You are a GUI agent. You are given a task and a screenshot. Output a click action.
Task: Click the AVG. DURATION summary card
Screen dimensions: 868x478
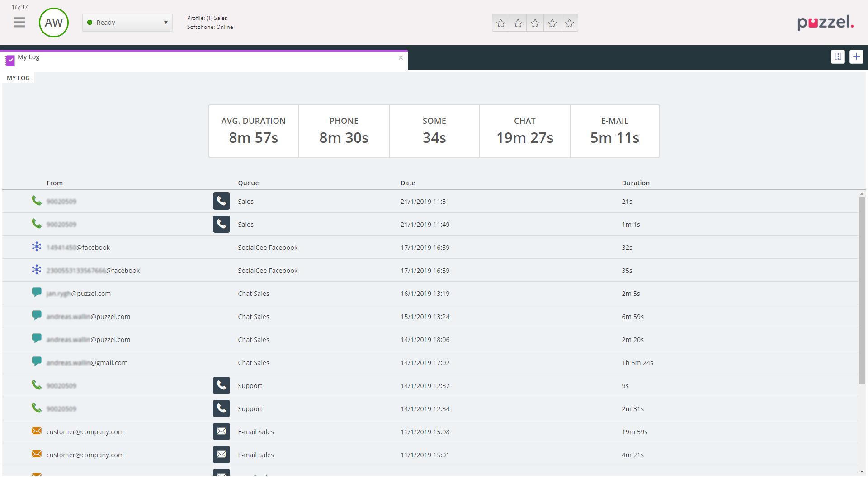coord(253,131)
